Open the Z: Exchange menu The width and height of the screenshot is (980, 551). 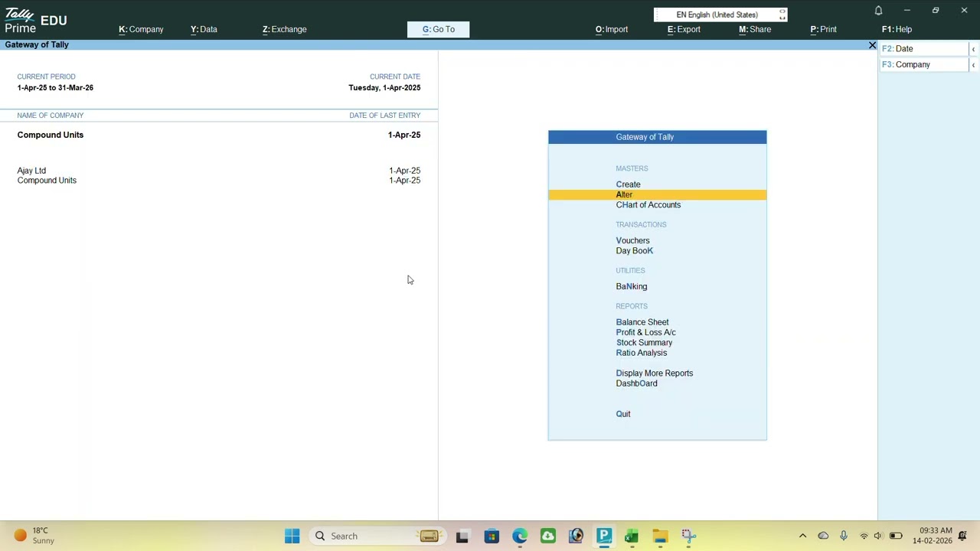[284, 29]
